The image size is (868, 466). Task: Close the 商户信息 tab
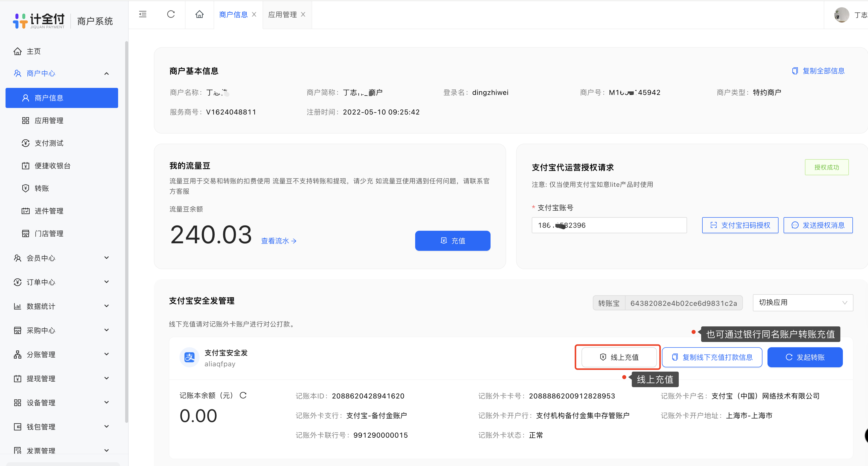tap(254, 15)
